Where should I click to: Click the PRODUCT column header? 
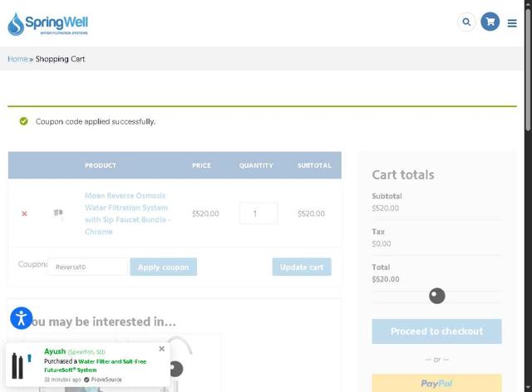(x=101, y=165)
